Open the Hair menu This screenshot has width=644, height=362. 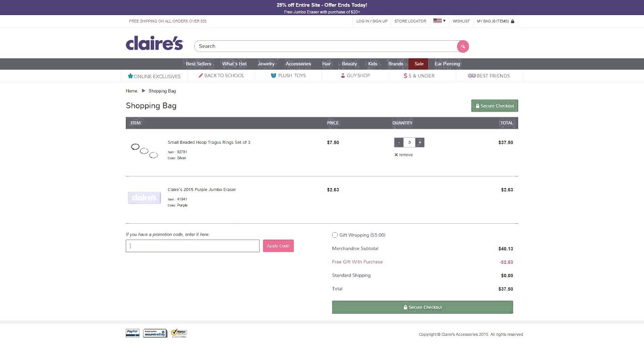(327, 64)
